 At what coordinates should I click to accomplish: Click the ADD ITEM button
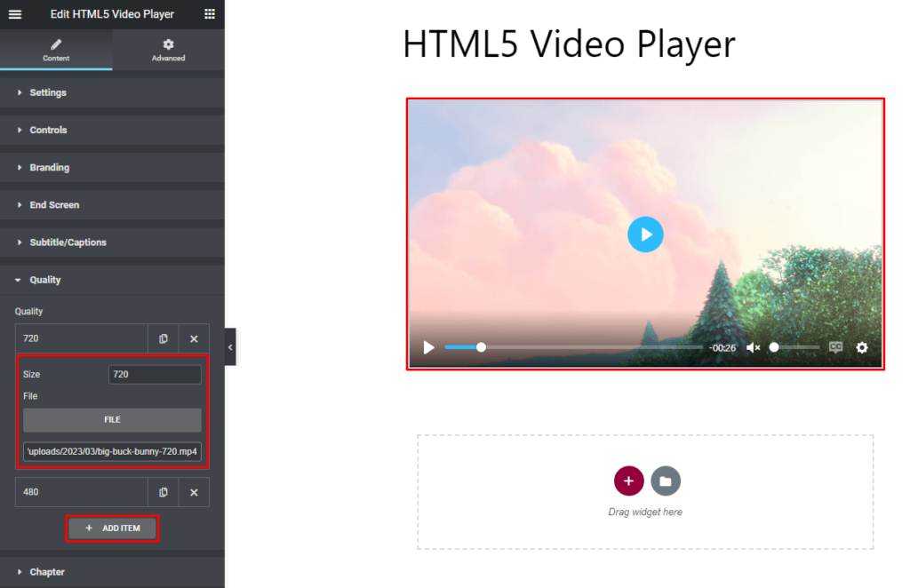click(112, 528)
